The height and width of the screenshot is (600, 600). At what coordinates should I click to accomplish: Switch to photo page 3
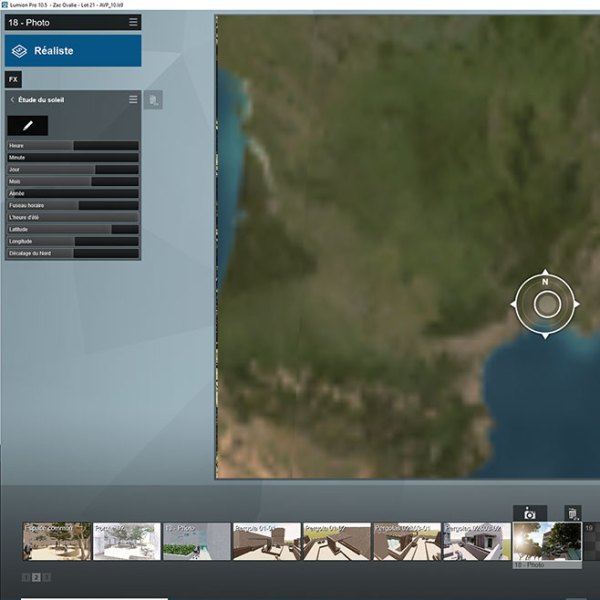(46, 577)
